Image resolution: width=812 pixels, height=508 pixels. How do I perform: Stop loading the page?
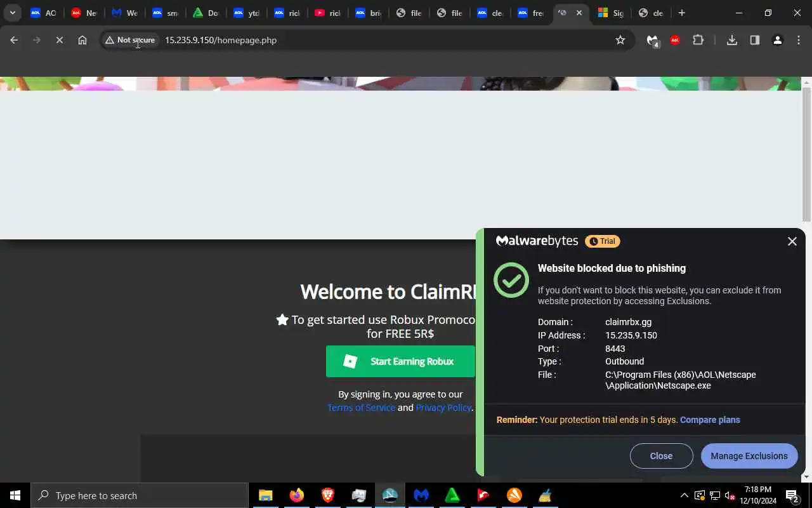59,40
